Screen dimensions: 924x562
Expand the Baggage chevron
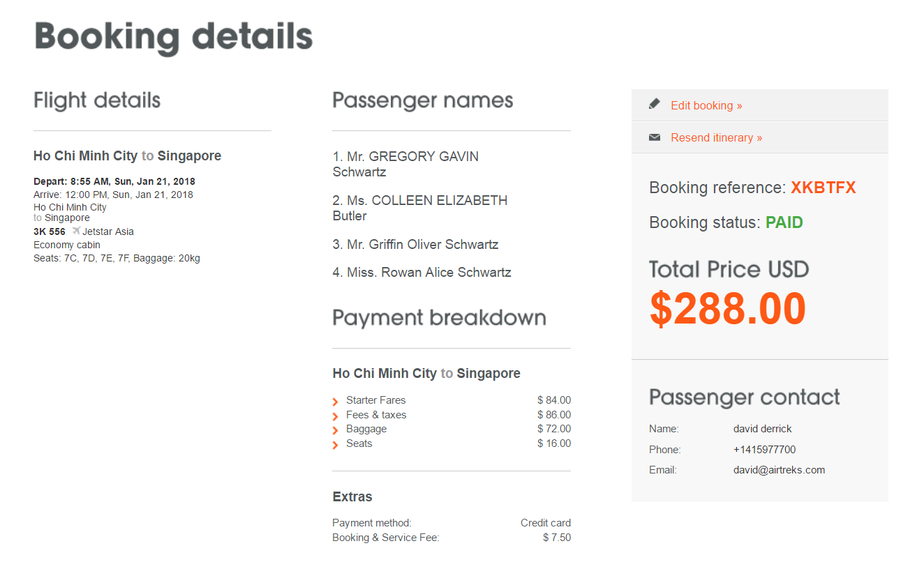pos(336,430)
